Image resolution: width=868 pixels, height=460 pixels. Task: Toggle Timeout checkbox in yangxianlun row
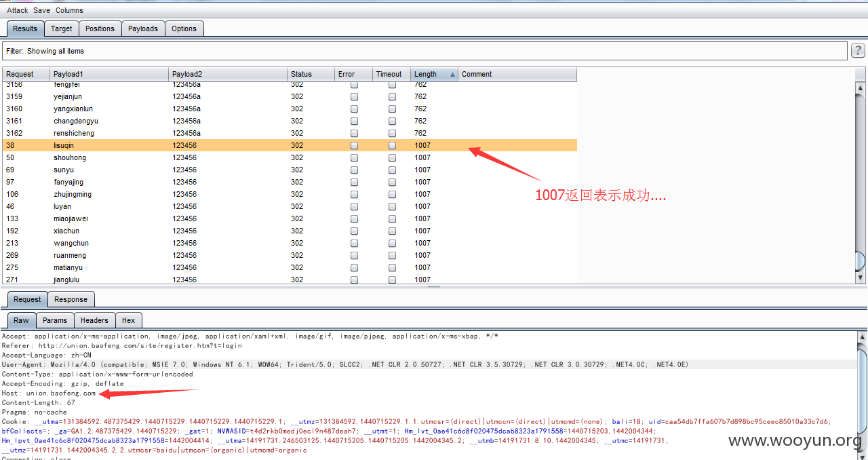392,109
